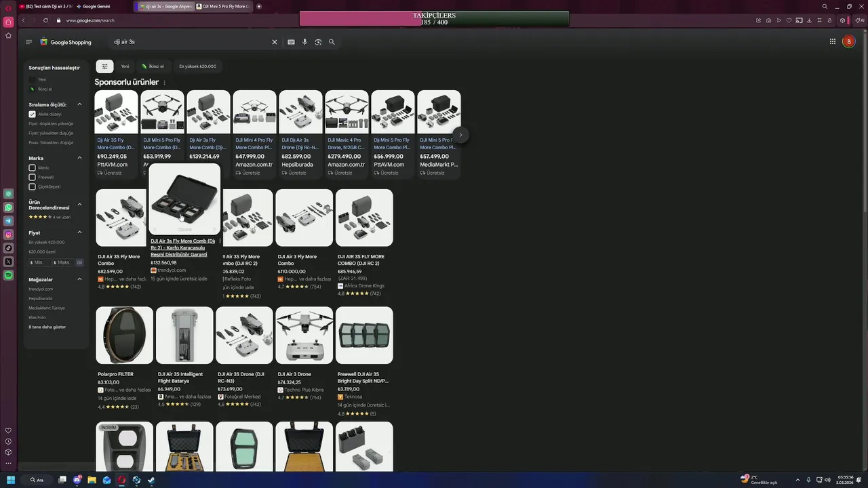This screenshot has width=868, height=488.
Task: Open a new browser tab
Action: 258,6
